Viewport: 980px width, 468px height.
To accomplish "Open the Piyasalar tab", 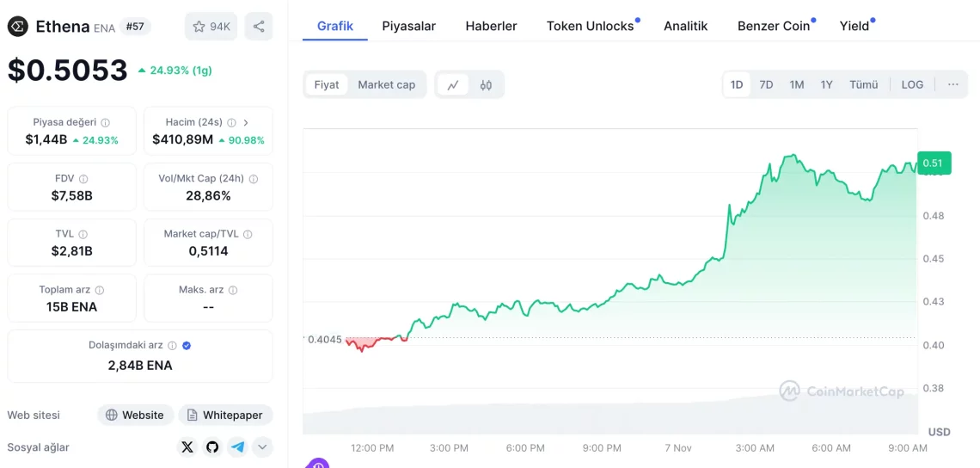I will click(x=408, y=27).
